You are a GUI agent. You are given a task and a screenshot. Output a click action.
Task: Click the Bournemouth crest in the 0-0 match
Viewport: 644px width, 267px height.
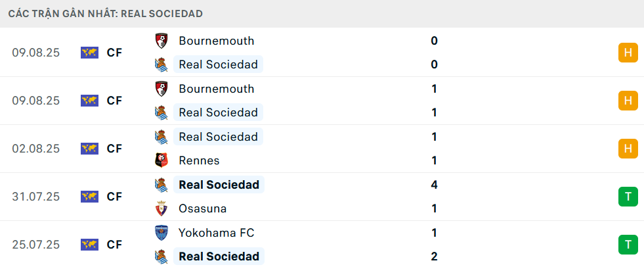coord(160,41)
